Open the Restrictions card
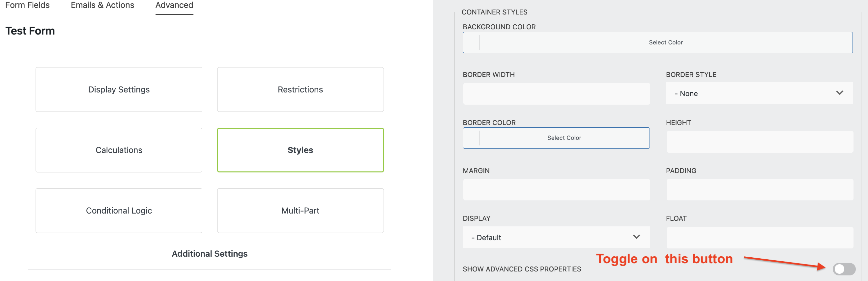868x281 pixels. pos(300,89)
